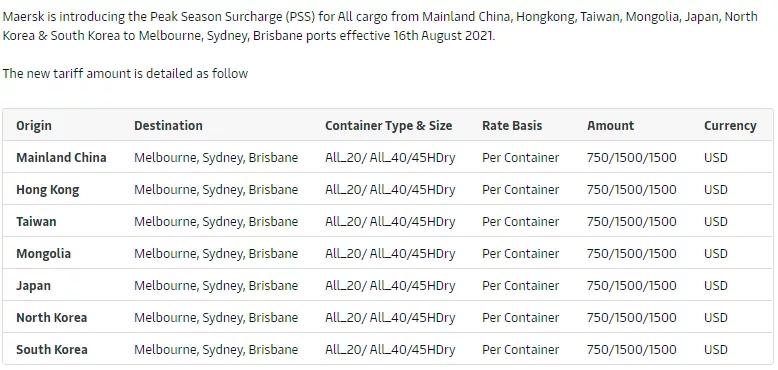Select the Mongolia origin cell
Viewport: 778px width, 370px height.
pos(44,254)
